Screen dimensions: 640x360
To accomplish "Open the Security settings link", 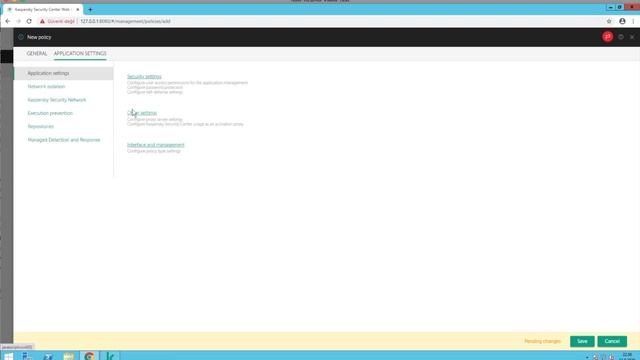I will [144, 77].
